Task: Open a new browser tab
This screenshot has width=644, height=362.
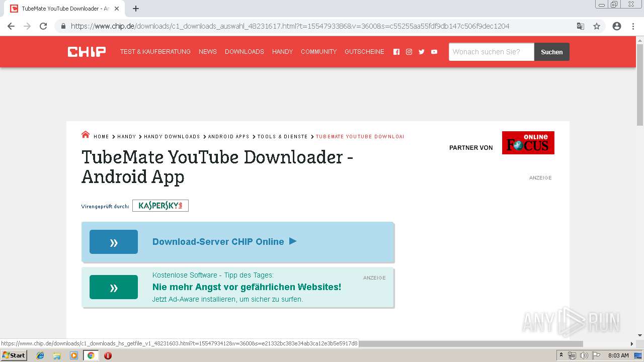Action: click(136, 9)
